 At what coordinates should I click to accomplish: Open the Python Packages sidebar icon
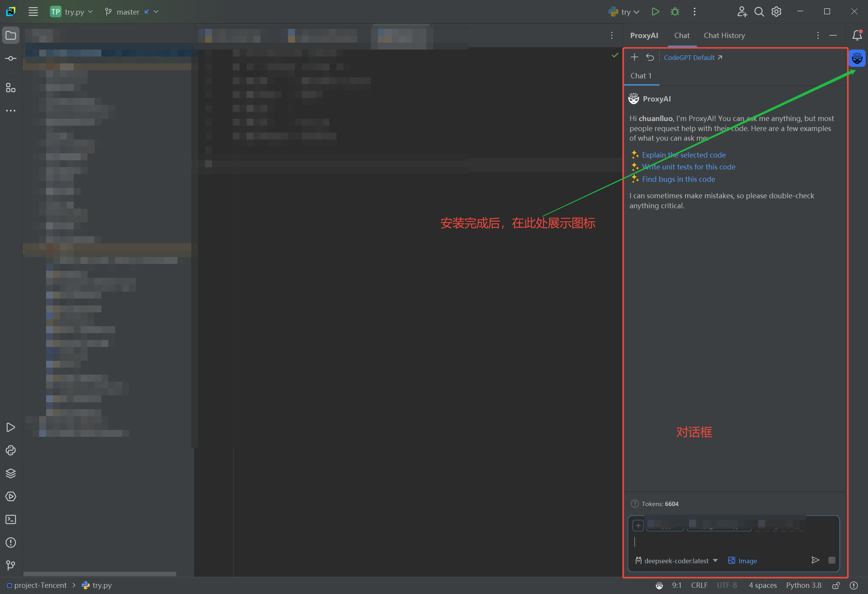click(10, 450)
